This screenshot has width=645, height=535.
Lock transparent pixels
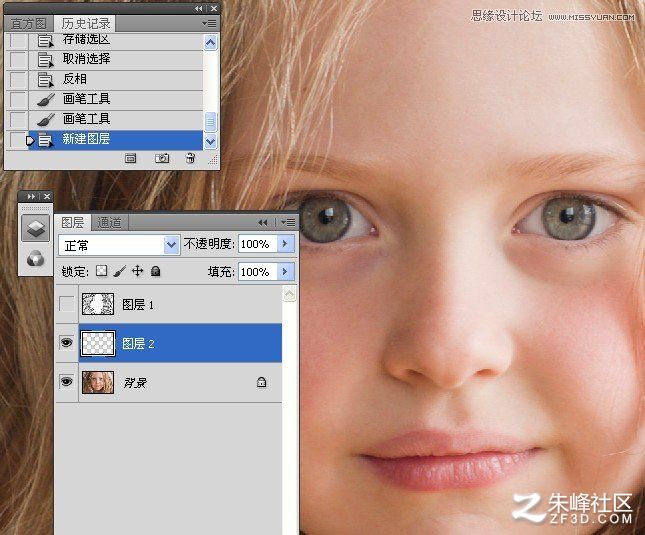(102, 271)
